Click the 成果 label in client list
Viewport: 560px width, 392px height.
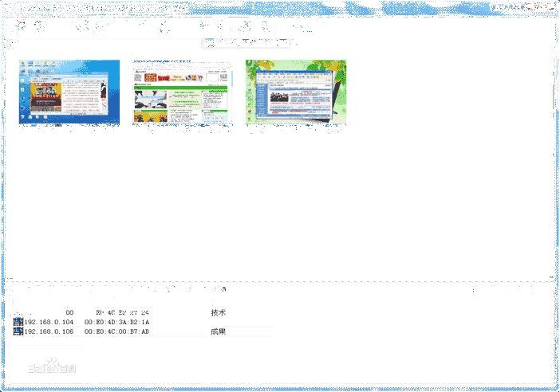(218, 331)
